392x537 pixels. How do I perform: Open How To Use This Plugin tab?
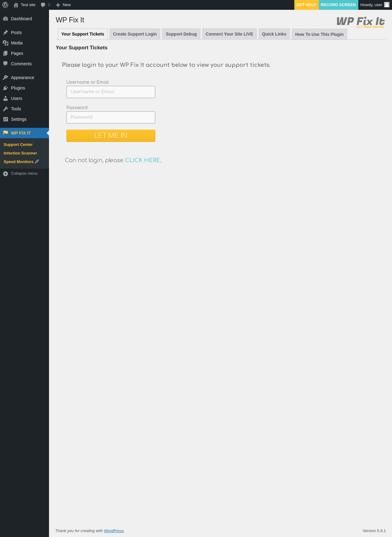click(x=319, y=34)
